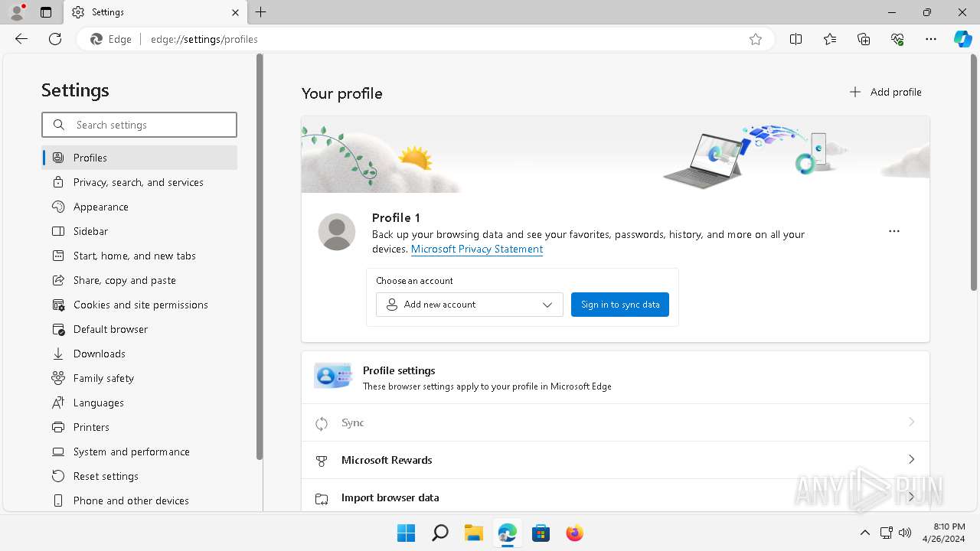Open Browser essentials heart icon
Viewport: 980px width, 551px height.
click(897, 39)
